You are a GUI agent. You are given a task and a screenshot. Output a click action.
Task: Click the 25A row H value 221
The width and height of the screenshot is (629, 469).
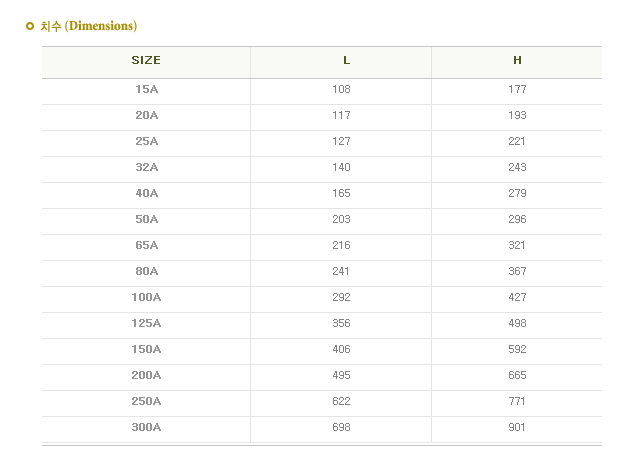pyautogui.click(x=517, y=141)
